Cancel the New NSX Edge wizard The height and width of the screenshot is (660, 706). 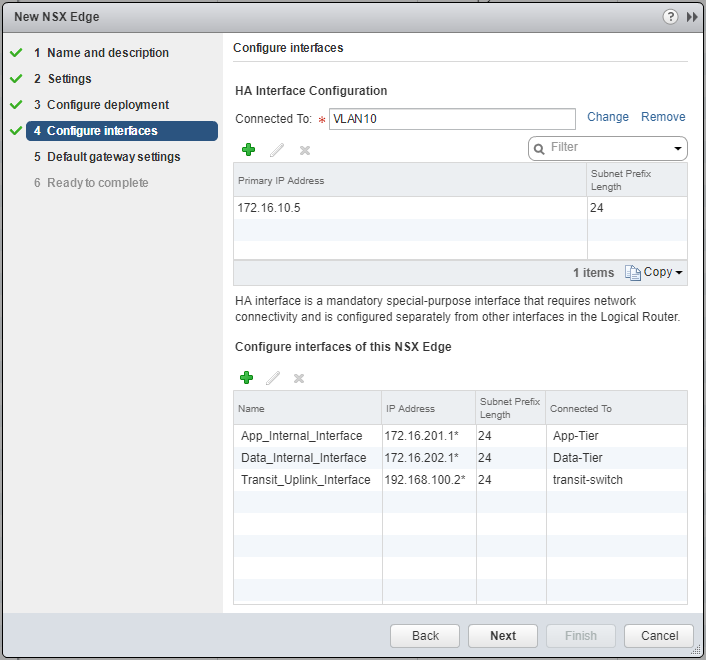click(658, 635)
